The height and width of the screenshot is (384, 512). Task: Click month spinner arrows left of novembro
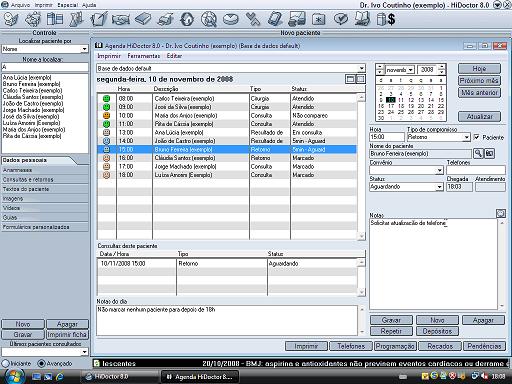point(380,69)
